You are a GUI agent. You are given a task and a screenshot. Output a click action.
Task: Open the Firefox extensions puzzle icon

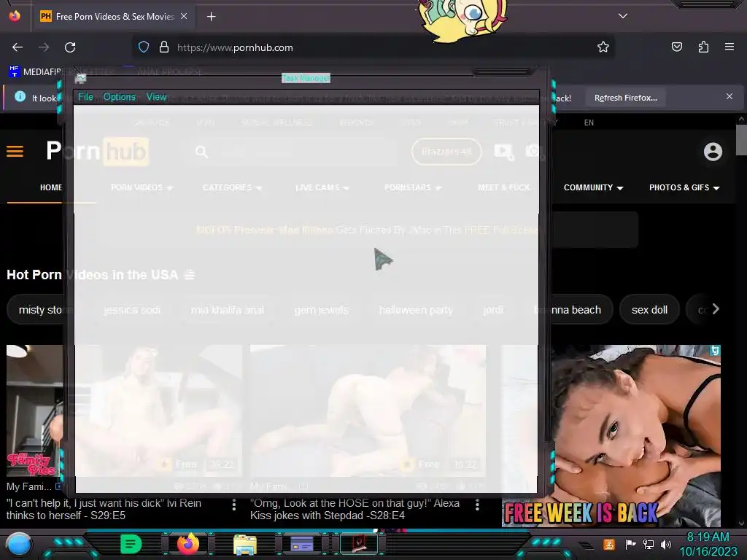click(703, 47)
